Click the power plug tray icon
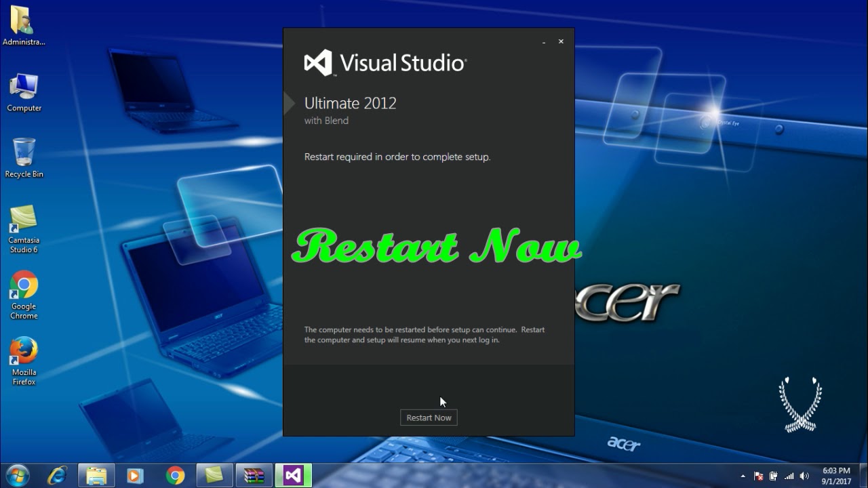 (x=774, y=476)
